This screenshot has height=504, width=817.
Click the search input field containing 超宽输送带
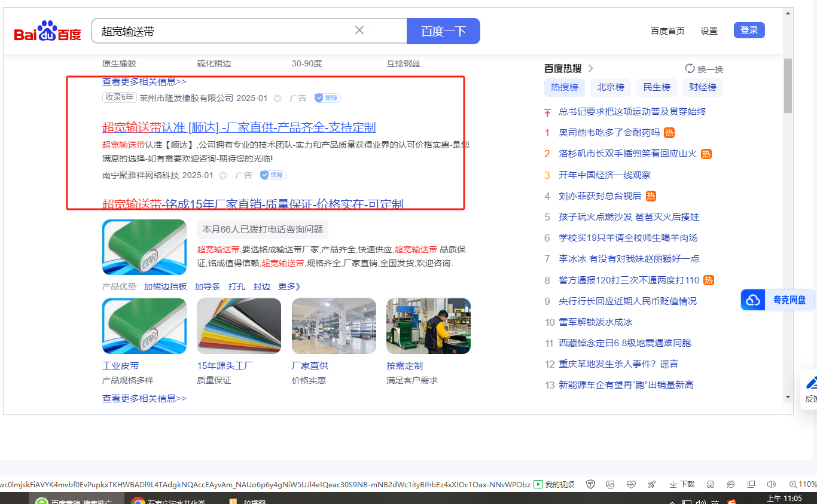point(221,31)
